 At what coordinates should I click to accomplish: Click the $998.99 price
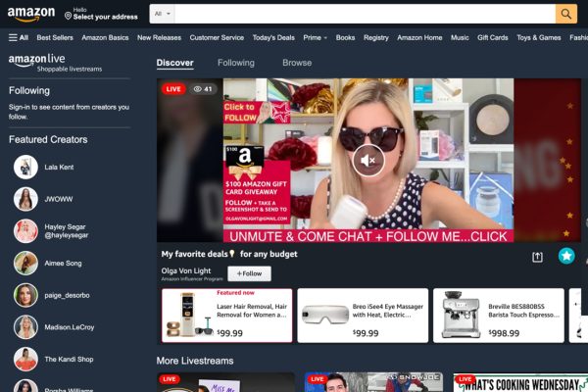pyautogui.click(x=504, y=333)
